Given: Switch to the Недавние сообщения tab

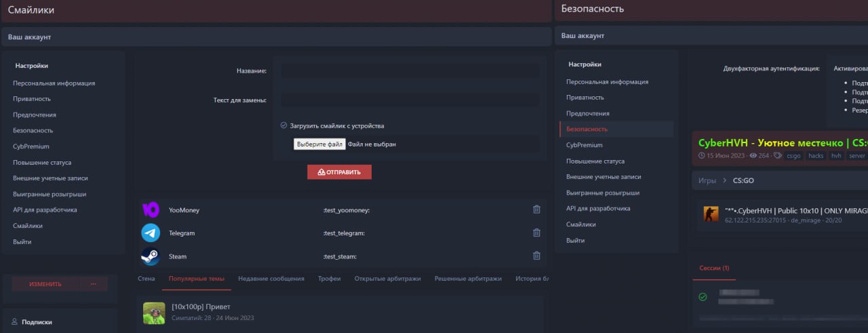Looking at the screenshot, I should click(x=271, y=279).
